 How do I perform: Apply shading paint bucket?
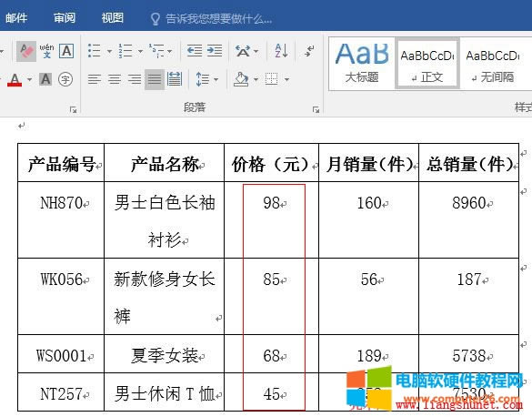(241, 79)
